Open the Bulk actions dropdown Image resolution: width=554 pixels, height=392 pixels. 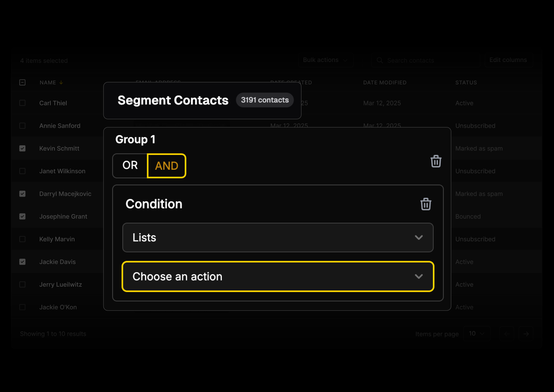(326, 60)
